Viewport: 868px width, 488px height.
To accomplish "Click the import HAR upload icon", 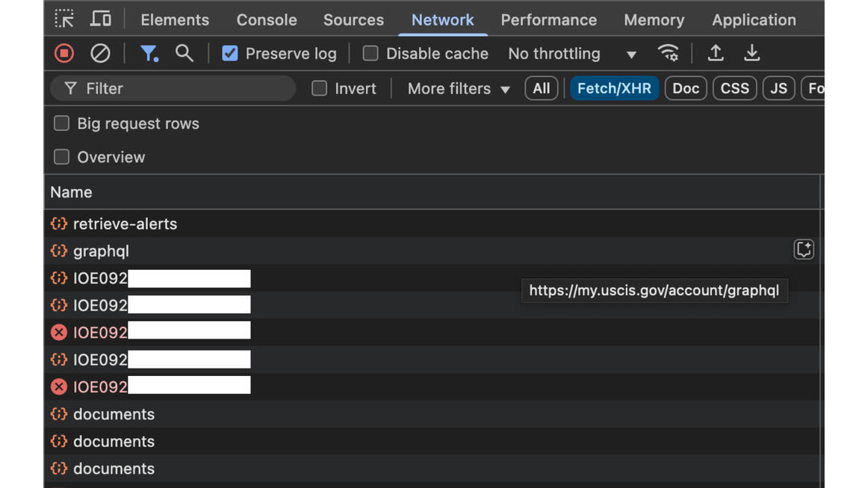I will 716,53.
